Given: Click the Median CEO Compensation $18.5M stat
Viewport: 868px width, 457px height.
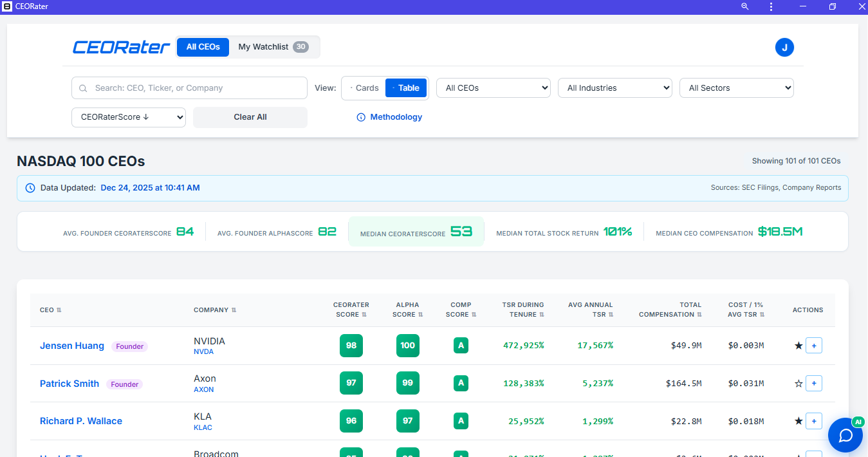Looking at the screenshot, I should [729, 232].
